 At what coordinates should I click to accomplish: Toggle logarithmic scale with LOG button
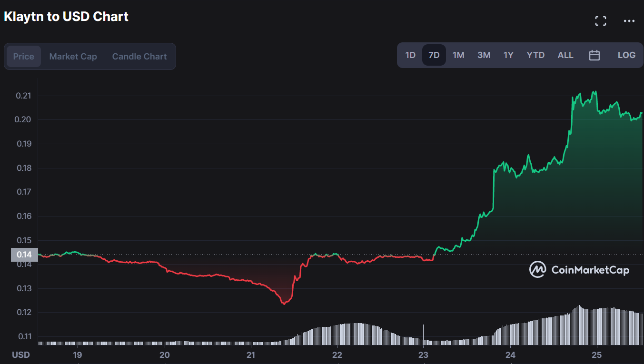tap(626, 55)
